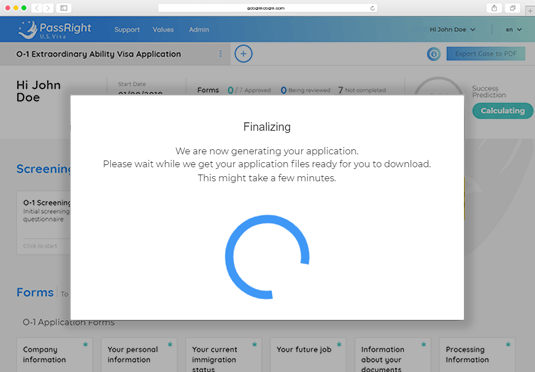Click the O-1 Application Forms subheading
The image size is (535, 372).
pos(69,322)
